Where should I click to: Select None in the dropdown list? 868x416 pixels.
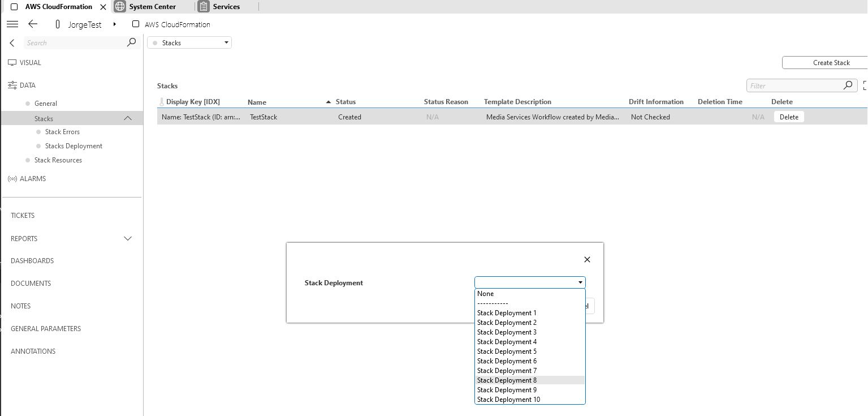tap(530, 294)
